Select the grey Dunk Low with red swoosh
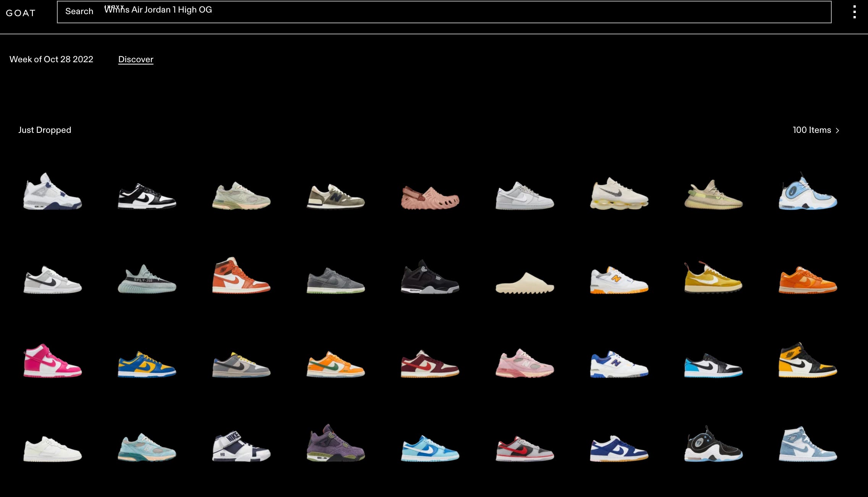 tap(525, 449)
